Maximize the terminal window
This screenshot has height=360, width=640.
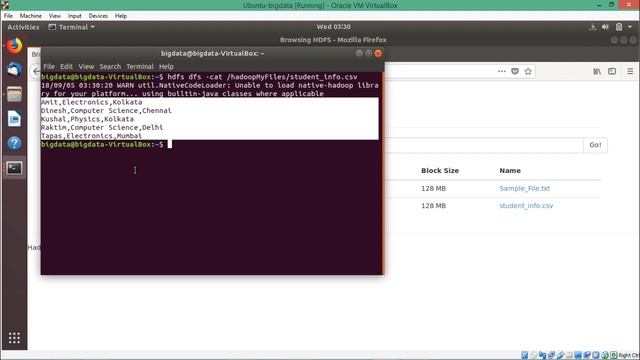[x=369, y=53]
